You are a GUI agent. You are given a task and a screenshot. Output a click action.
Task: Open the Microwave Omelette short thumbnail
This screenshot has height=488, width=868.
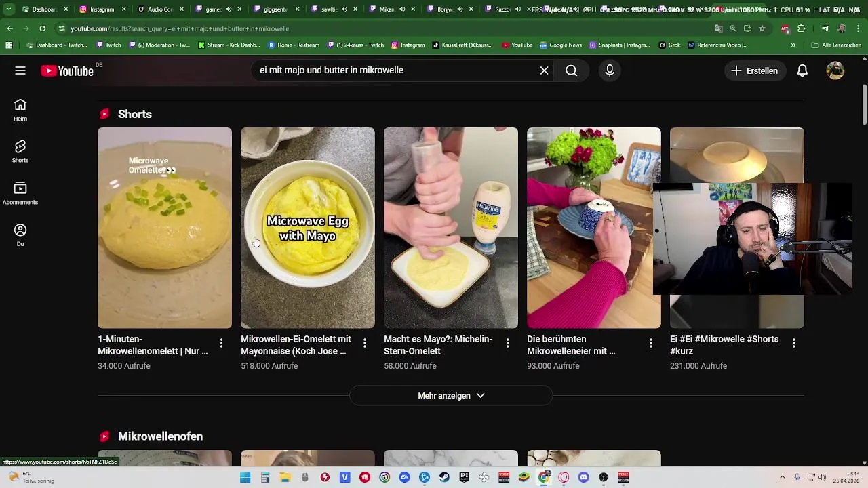coord(165,228)
